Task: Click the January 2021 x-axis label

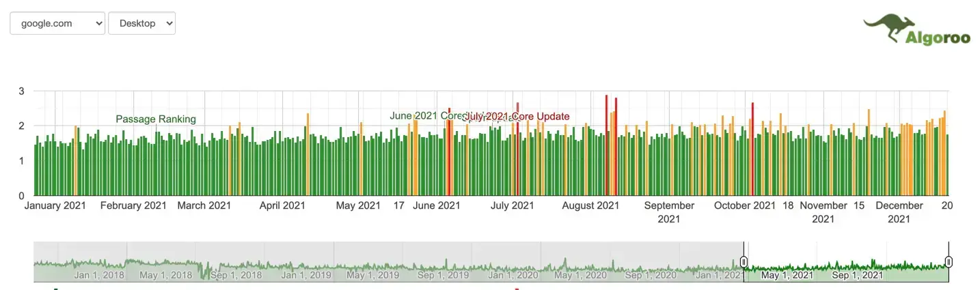Action: pos(55,205)
